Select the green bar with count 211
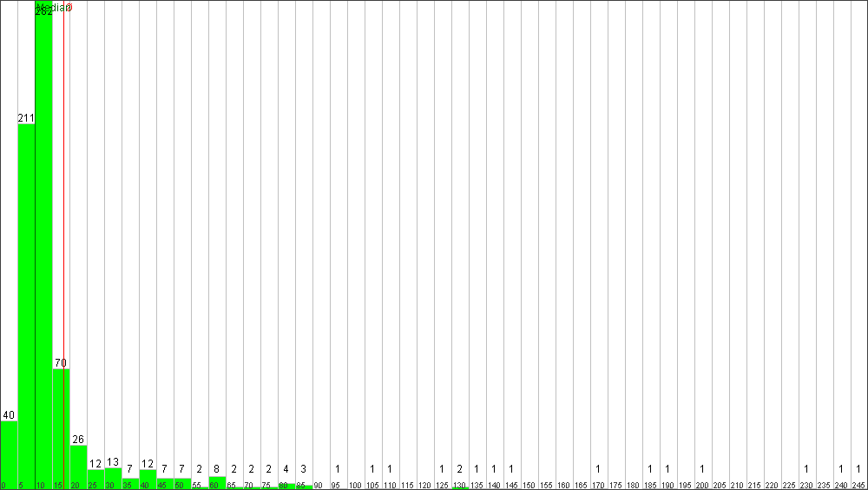 [27, 306]
